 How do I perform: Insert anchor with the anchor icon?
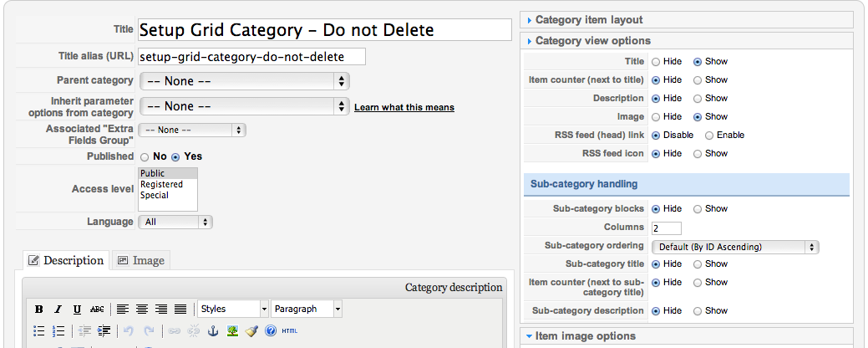coord(212,330)
